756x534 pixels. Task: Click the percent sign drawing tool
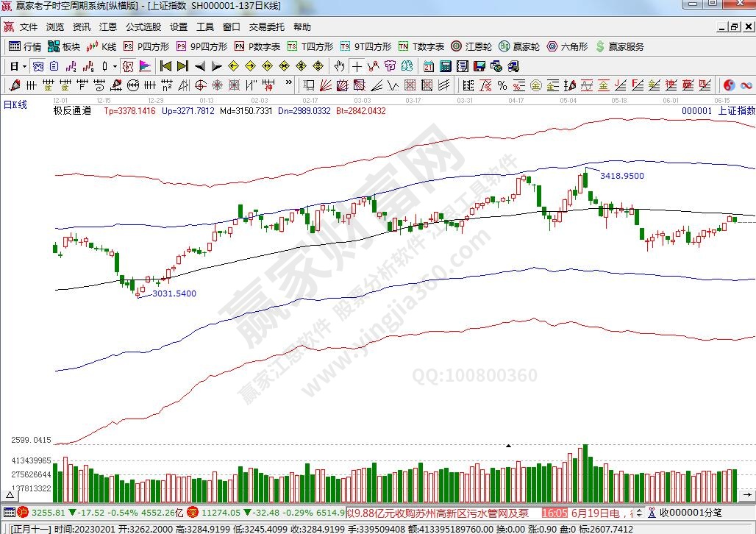502,85
